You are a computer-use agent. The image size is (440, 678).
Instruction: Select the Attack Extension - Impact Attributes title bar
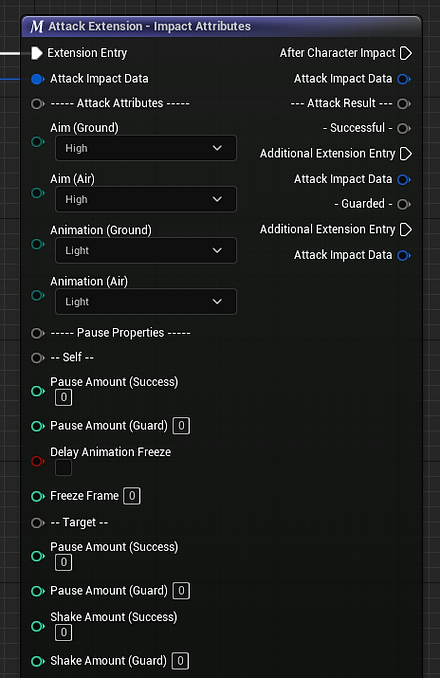[221, 26]
